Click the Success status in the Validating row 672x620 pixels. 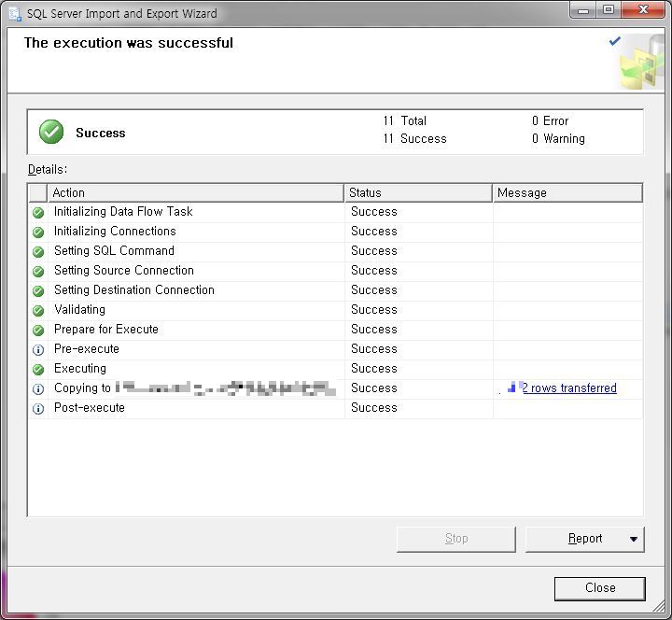pyautogui.click(x=373, y=310)
